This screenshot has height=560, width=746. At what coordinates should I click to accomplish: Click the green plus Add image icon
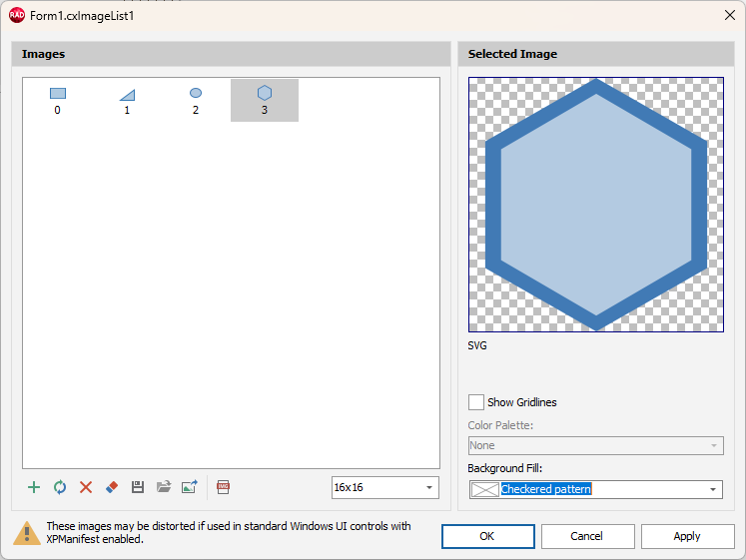click(34, 487)
